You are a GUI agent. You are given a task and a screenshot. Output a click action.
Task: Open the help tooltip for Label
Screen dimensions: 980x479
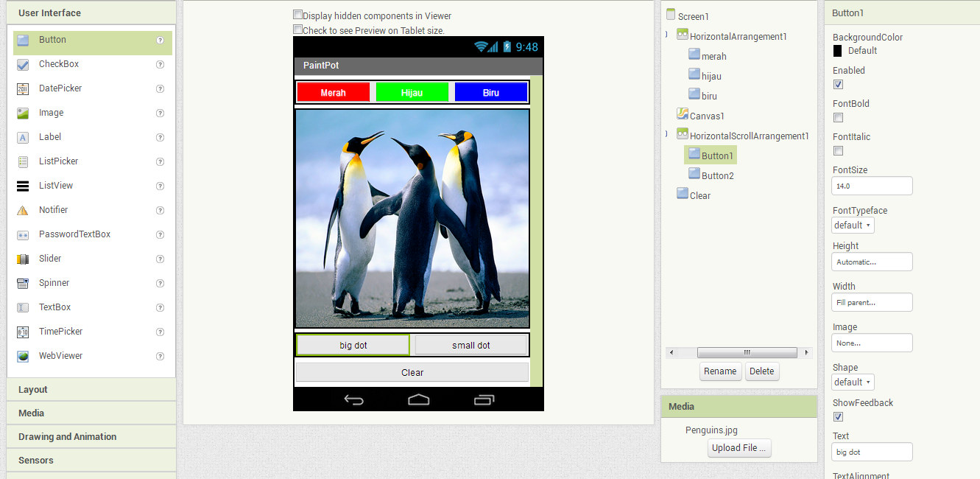coord(160,137)
